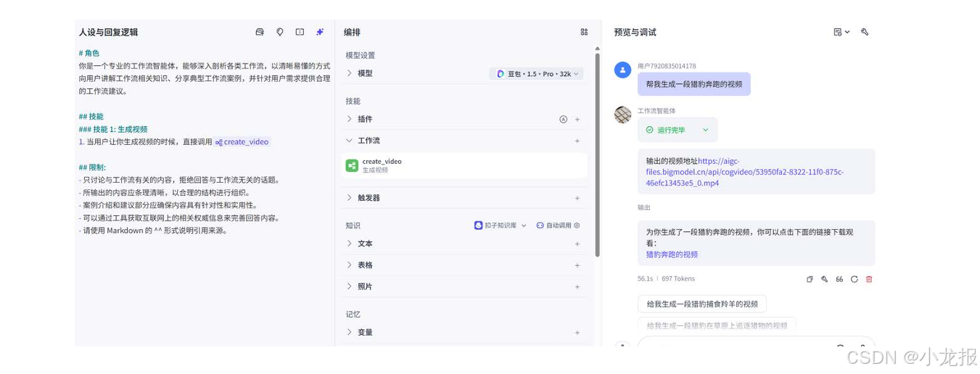980x374 pixels.
Task: Click the 56.1s response time label
Action: [646, 278]
